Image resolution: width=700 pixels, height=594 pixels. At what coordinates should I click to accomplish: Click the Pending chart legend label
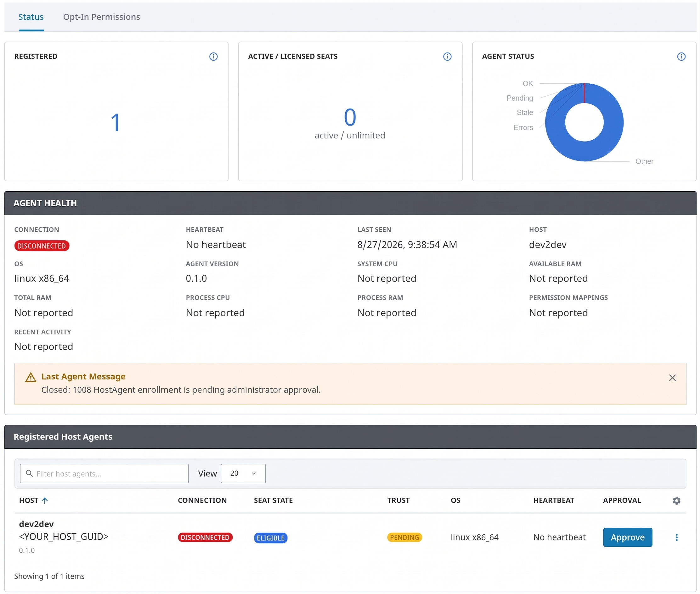coord(519,98)
